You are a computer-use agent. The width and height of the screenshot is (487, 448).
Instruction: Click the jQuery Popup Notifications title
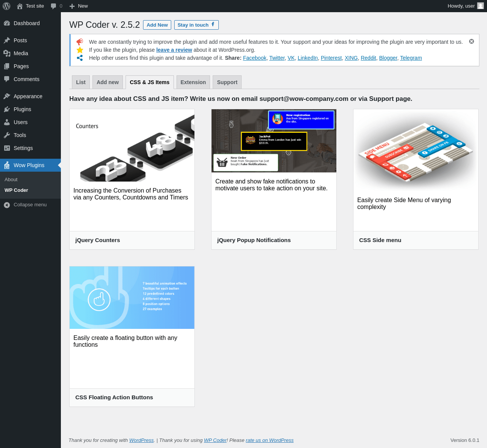click(x=254, y=240)
